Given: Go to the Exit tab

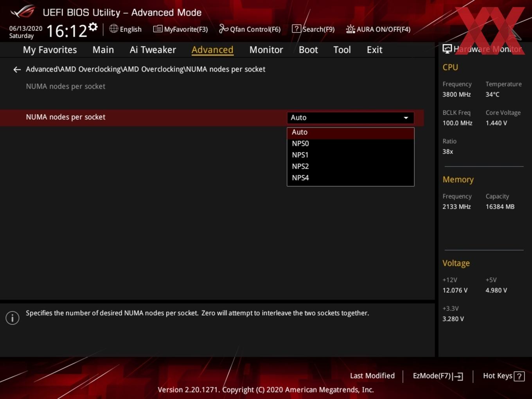Looking at the screenshot, I should (374, 50).
